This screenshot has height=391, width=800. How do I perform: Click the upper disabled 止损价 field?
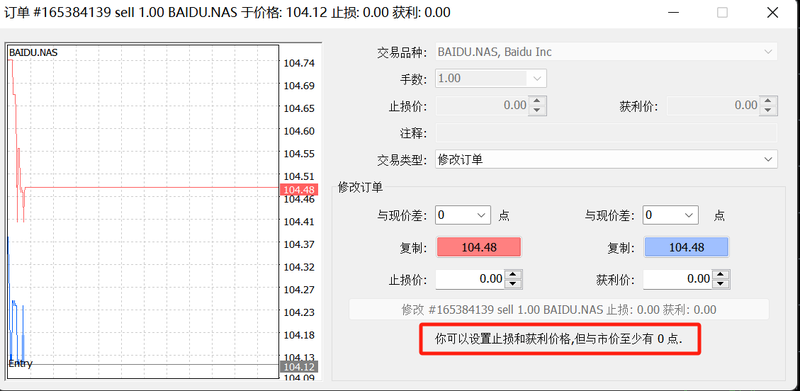tap(483, 106)
